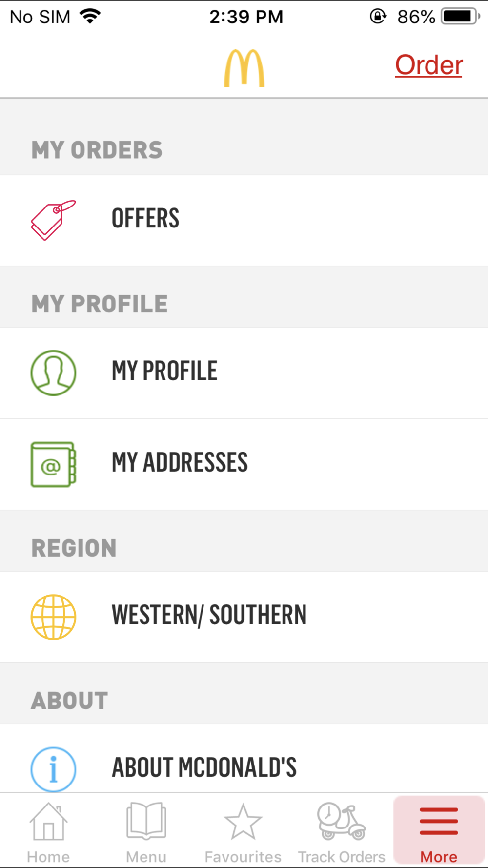
Task: Tap the McDonald's golden arches logo
Action: [x=244, y=68]
